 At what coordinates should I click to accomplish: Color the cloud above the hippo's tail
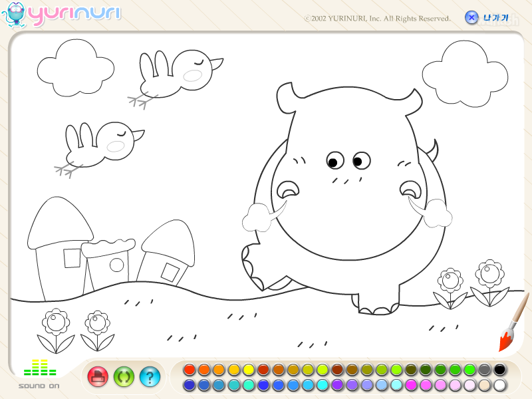pos(465,73)
